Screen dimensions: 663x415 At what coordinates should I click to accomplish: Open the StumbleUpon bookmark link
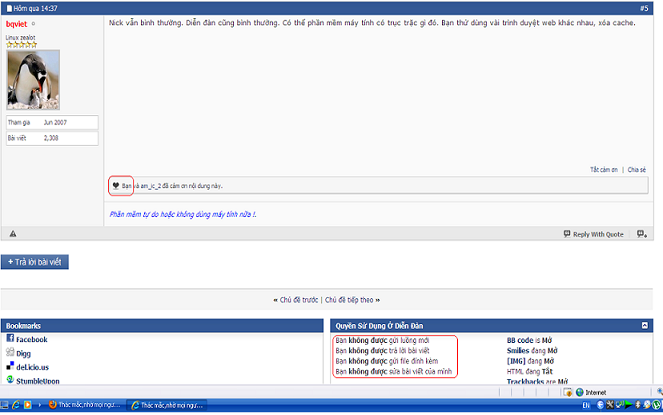coord(38,381)
